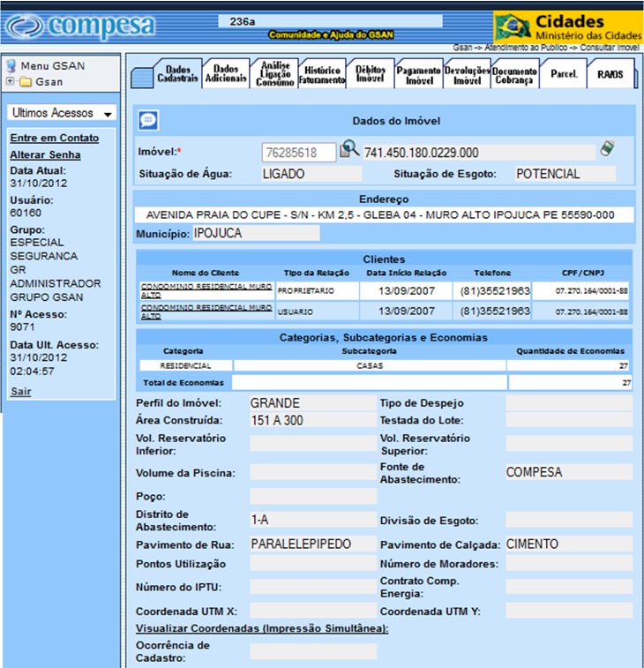Image resolution: width=644 pixels, height=668 pixels.
Task: Click Sair to log out
Action: pyautogui.click(x=20, y=391)
